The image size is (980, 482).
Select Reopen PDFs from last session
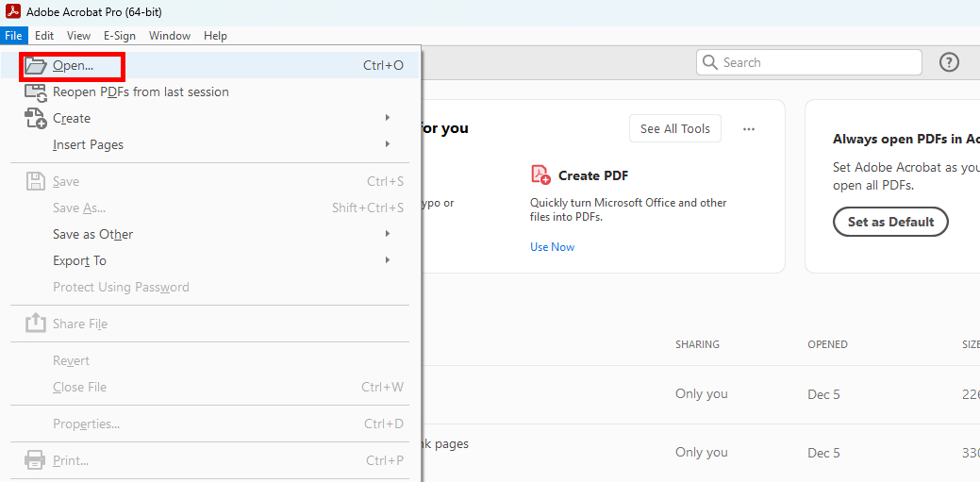[210, 91]
